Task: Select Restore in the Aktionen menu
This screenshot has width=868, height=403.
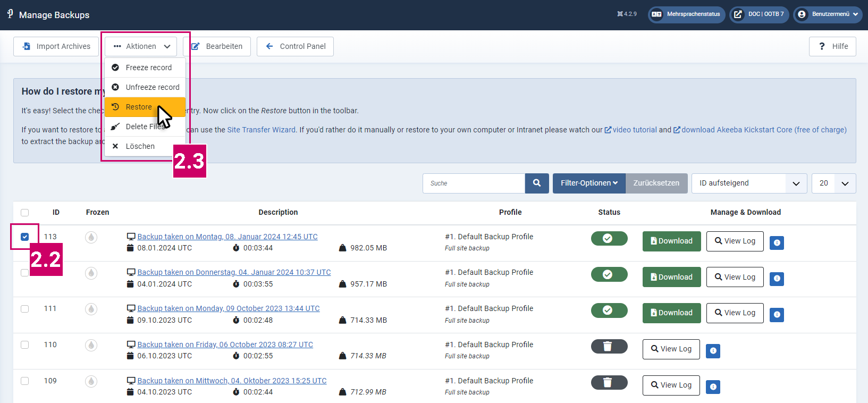Action: point(145,107)
